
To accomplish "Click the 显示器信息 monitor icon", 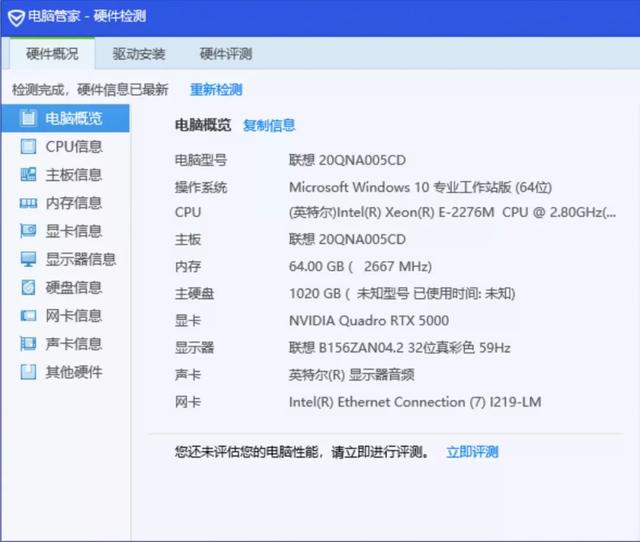I will click(x=28, y=259).
